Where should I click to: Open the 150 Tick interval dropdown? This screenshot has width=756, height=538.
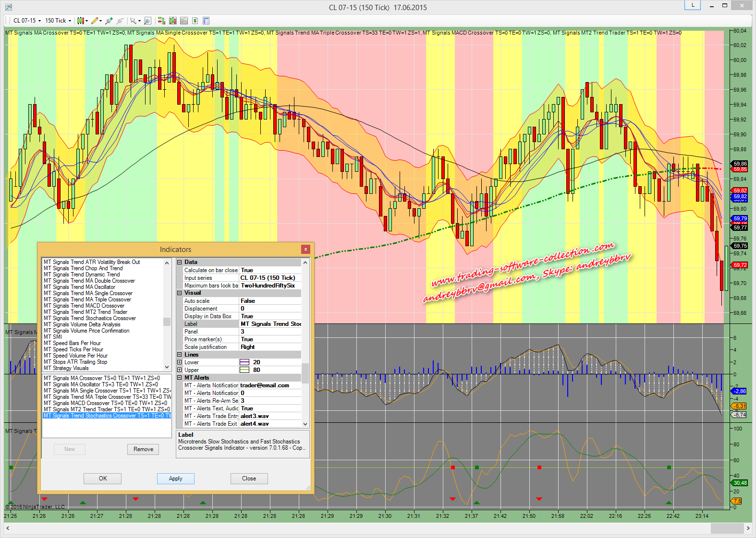(58, 21)
